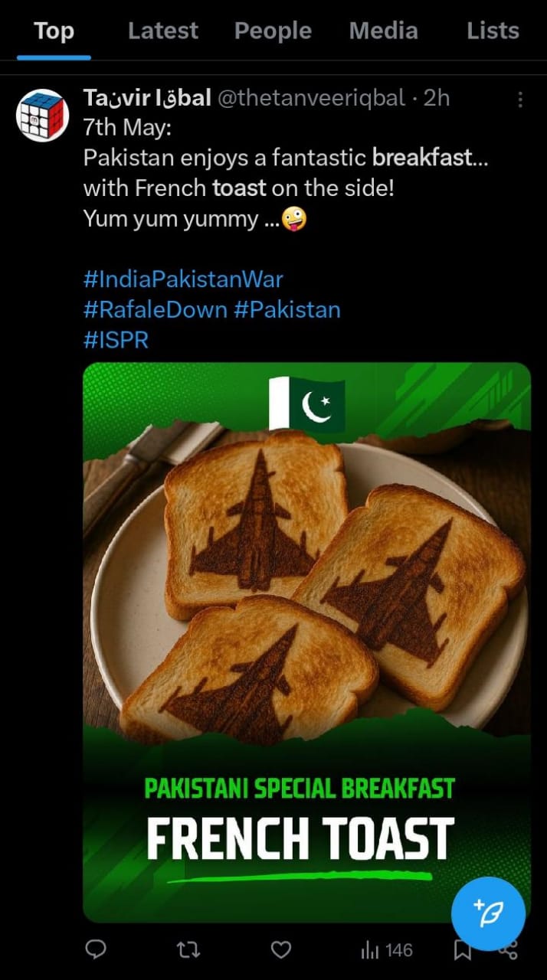Tap the floating compose new post button
Image resolution: width=547 pixels, height=980 pixels.
point(488,914)
